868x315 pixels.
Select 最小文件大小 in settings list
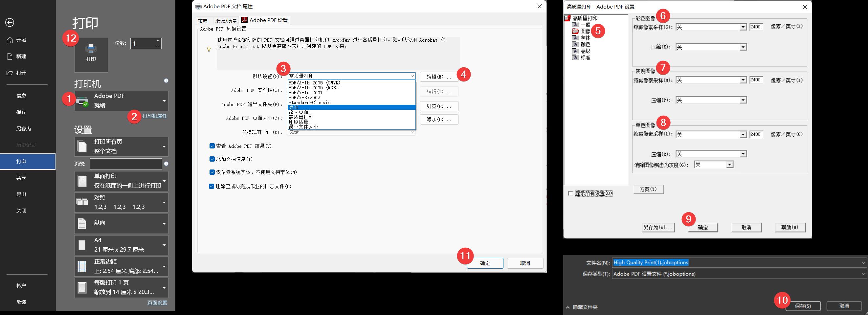pyautogui.click(x=351, y=127)
